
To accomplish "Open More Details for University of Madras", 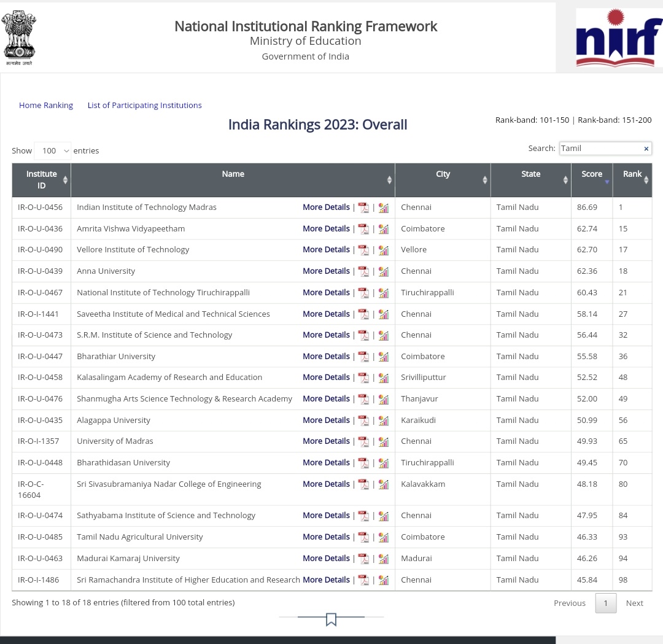I will [326, 441].
